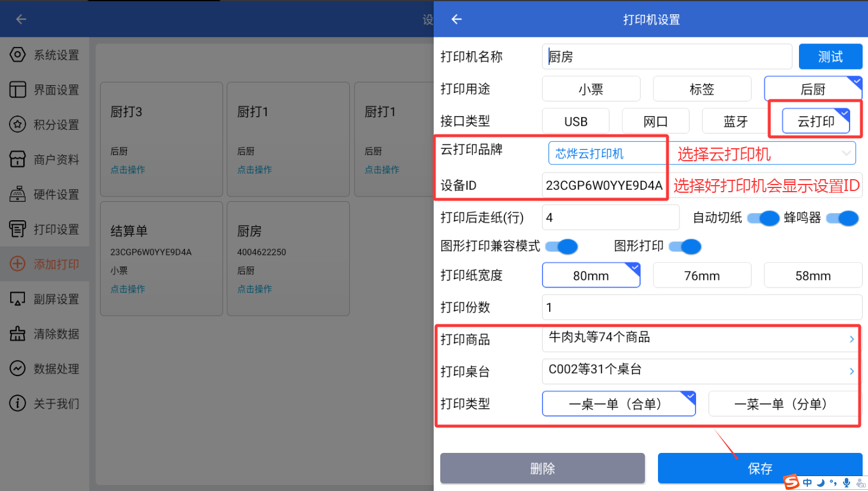Open 副屏设置 menu item
This screenshot has width=868, height=491.
pyautogui.click(x=45, y=299)
